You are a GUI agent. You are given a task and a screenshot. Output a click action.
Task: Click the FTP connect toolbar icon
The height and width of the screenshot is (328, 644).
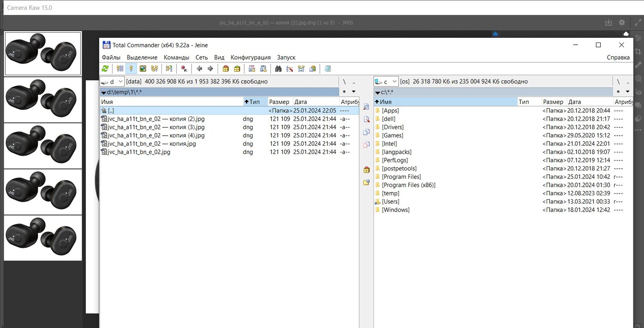(252, 69)
